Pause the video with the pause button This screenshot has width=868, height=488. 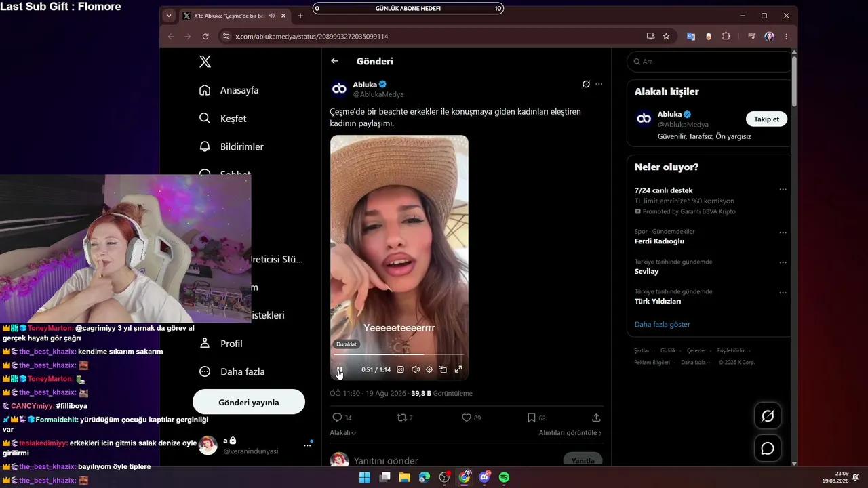[340, 370]
